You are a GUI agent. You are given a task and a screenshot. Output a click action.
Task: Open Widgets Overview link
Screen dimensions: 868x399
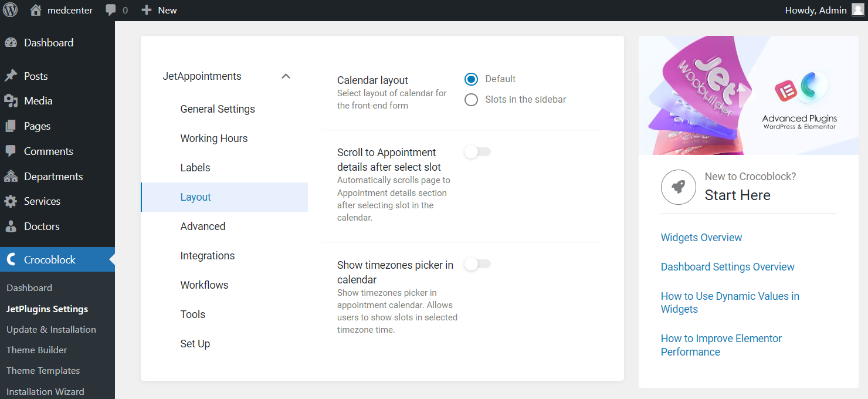701,238
